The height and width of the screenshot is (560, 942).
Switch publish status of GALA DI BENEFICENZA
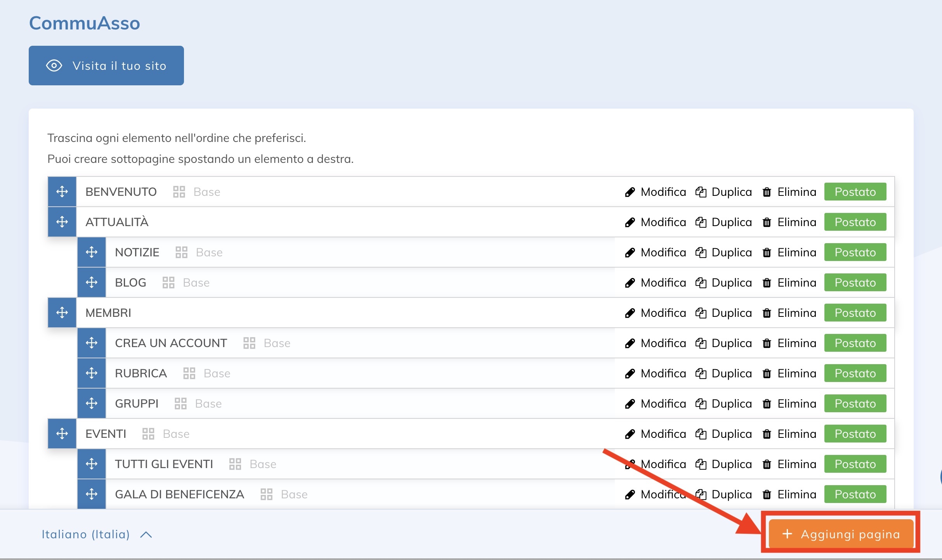(855, 494)
